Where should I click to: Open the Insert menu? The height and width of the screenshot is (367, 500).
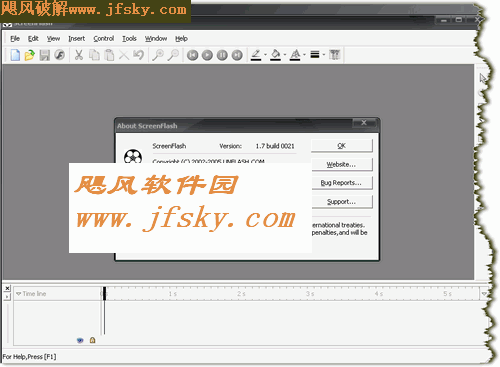(77, 39)
